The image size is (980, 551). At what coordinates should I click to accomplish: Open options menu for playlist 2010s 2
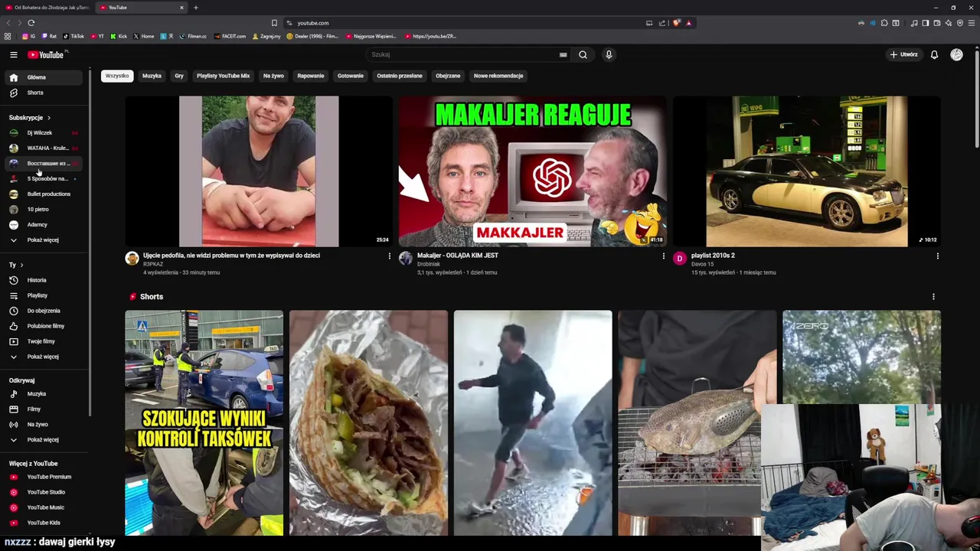pos(937,256)
